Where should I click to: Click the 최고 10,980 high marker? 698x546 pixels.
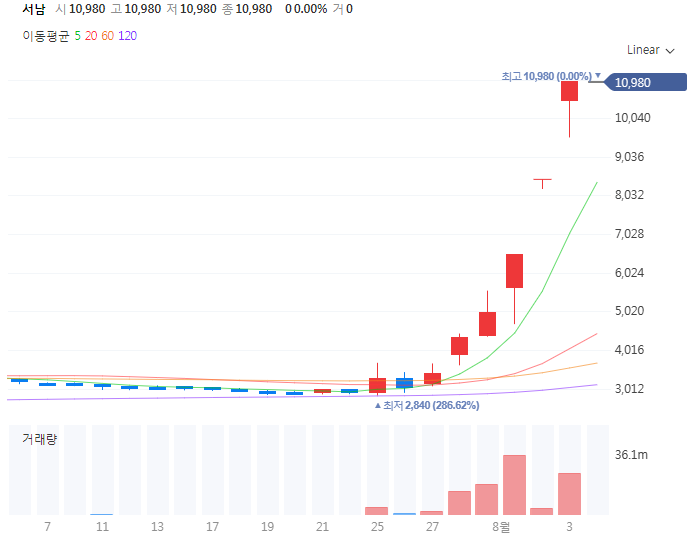pos(547,76)
